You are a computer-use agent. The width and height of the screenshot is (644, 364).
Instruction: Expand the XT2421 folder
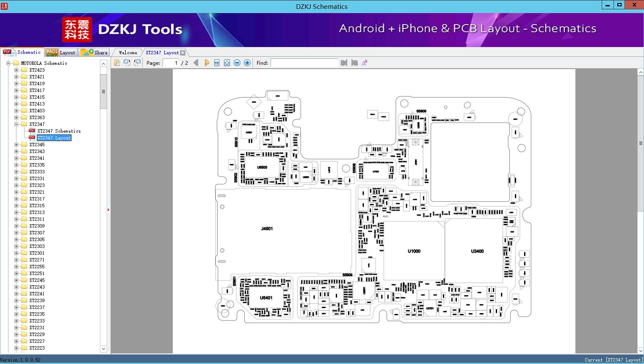click(x=16, y=77)
